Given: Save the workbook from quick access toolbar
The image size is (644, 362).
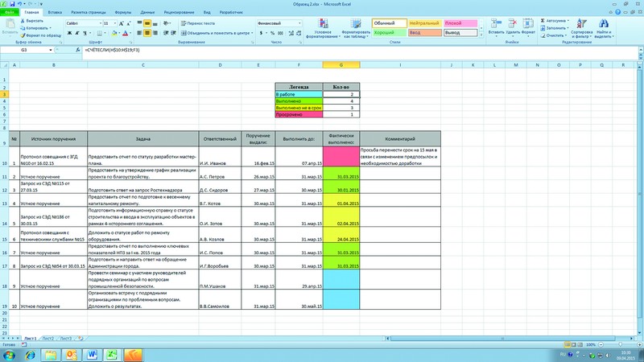Looking at the screenshot, I should pyautogui.click(x=12, y=4).
